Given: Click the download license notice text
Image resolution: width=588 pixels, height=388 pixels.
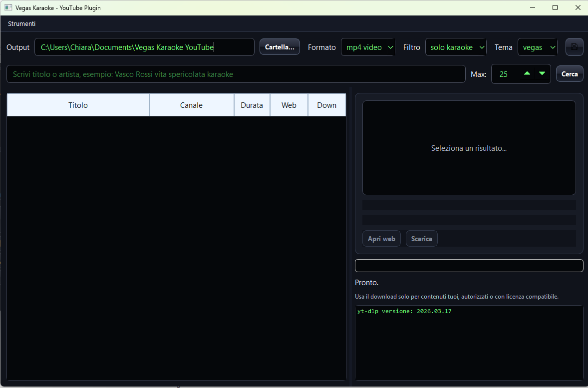Looking at the screenshot, I should pyautogui.click(x=456, y=297).
